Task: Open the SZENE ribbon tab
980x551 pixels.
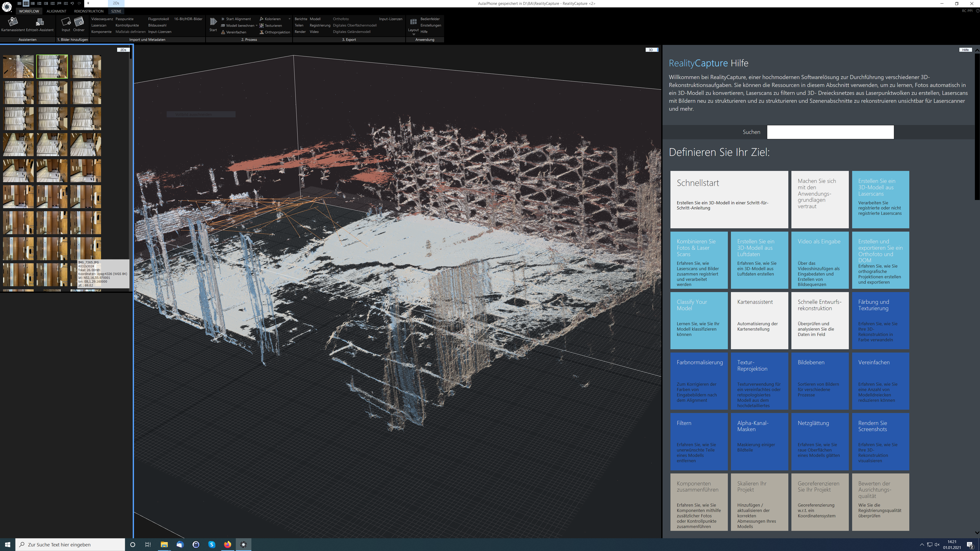Action: click(x=116, y=11)
